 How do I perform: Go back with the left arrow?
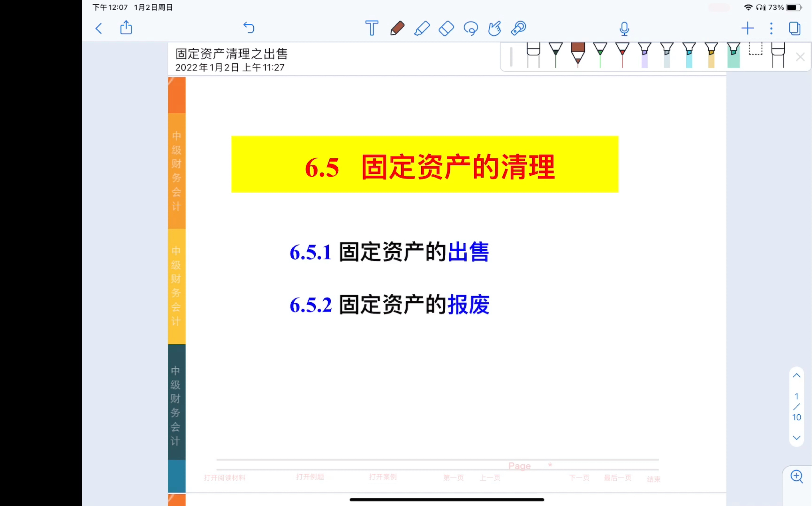[99, 28]
